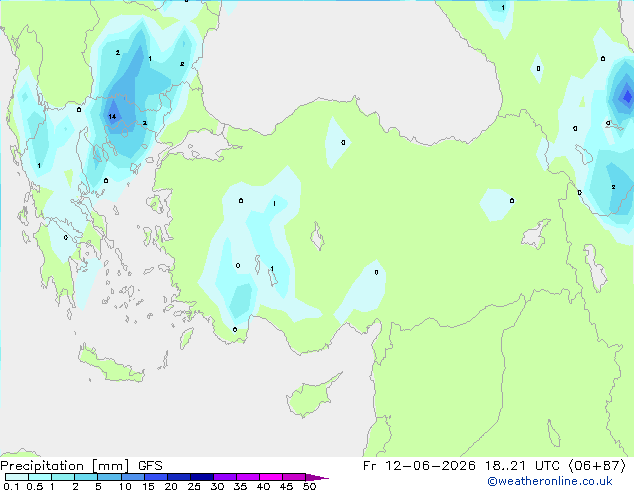
Task: Click the 0.1–0.5 mm legend color swatch
Action: click(x=17, y=477)
